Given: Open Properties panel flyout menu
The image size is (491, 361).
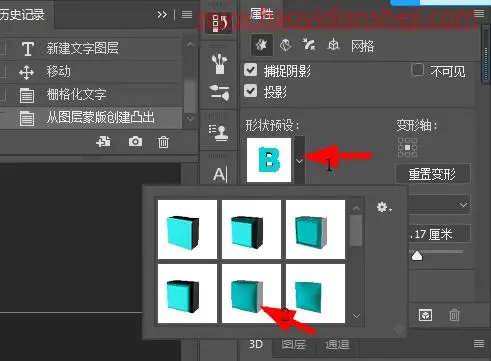Looking at the screenshot, I should click(x=479, y=14).
